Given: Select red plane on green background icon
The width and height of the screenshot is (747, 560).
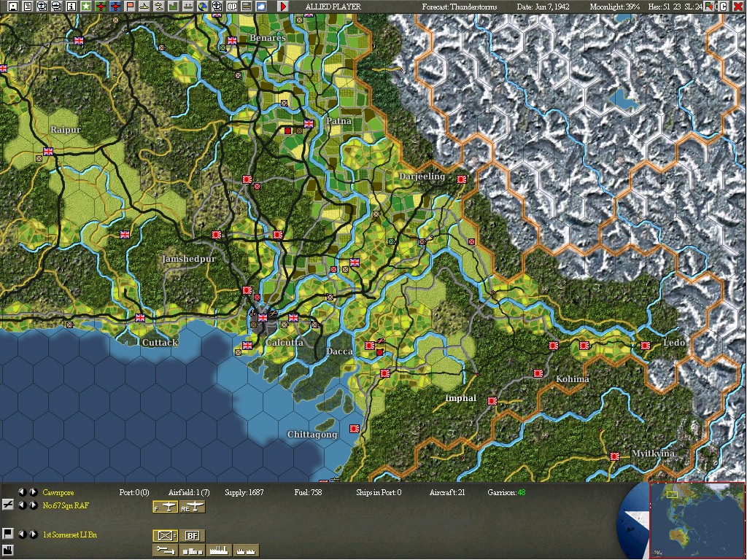Looking at the screenshot, I should (x=101, y=6).
